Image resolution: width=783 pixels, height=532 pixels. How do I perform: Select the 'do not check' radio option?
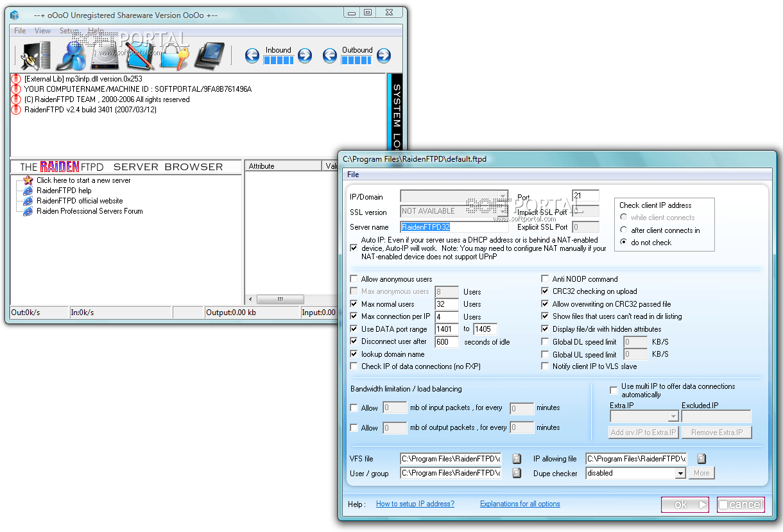coord(624,243)
